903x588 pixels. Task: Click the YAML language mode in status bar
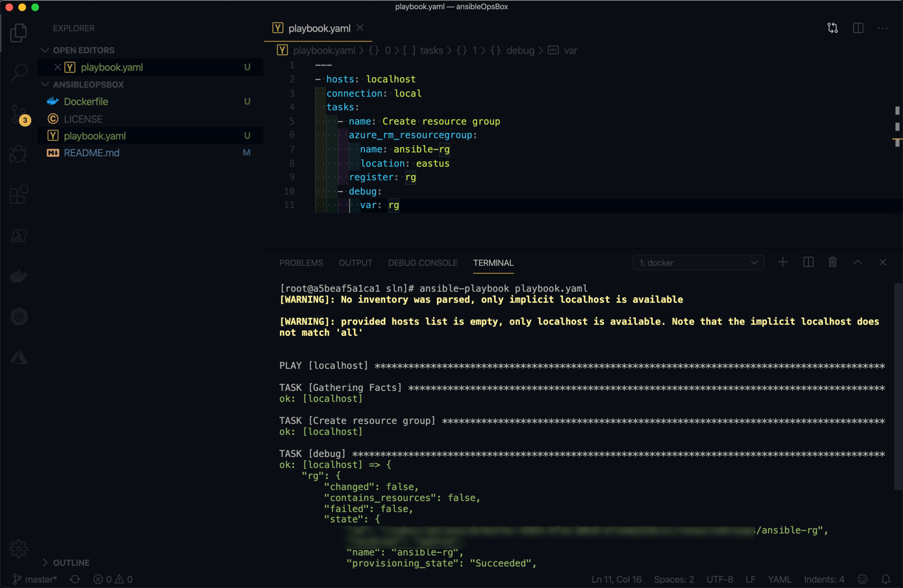(779, 579)
